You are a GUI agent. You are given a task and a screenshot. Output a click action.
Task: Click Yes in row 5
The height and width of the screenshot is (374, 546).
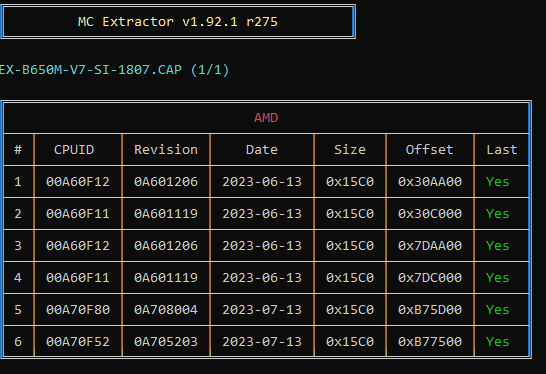tap(498, 310)
